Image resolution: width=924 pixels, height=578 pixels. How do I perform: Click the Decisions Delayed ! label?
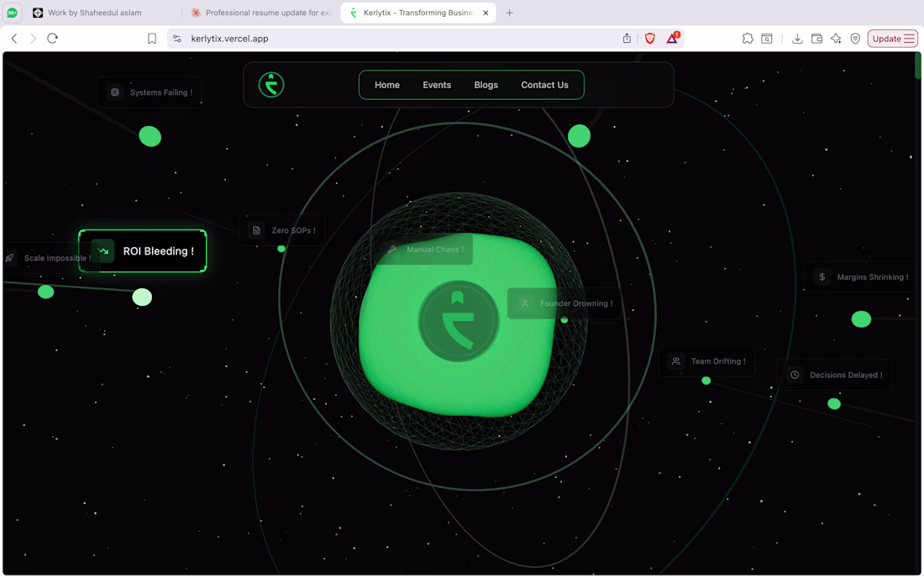click(x=846, y=375)
